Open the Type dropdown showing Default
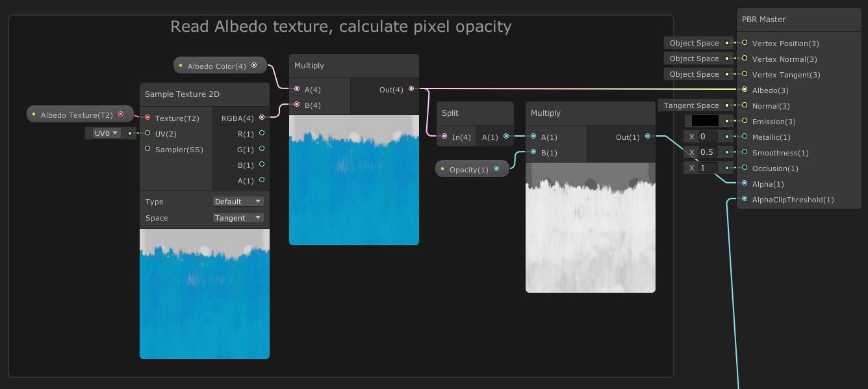The height and width of the screenshot is (389, 868). point(238,202)
